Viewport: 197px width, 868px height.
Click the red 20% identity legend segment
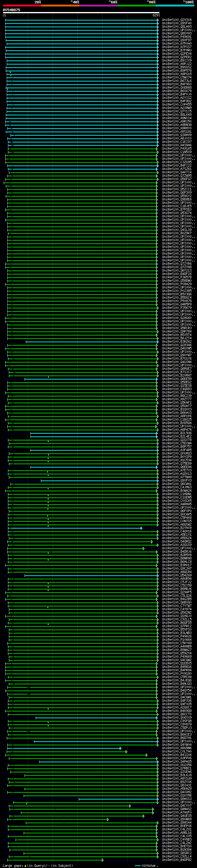[x=22, y=6]
